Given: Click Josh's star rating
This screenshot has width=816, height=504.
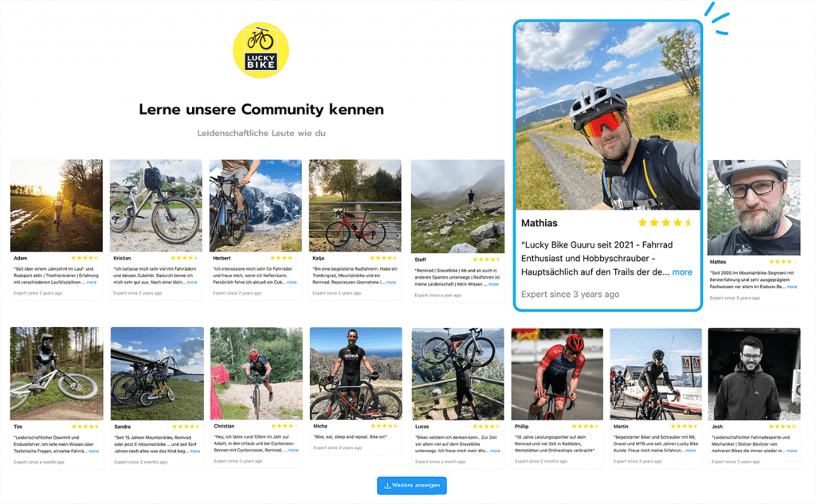Looking at the screenshot, I should click(783, 427).
